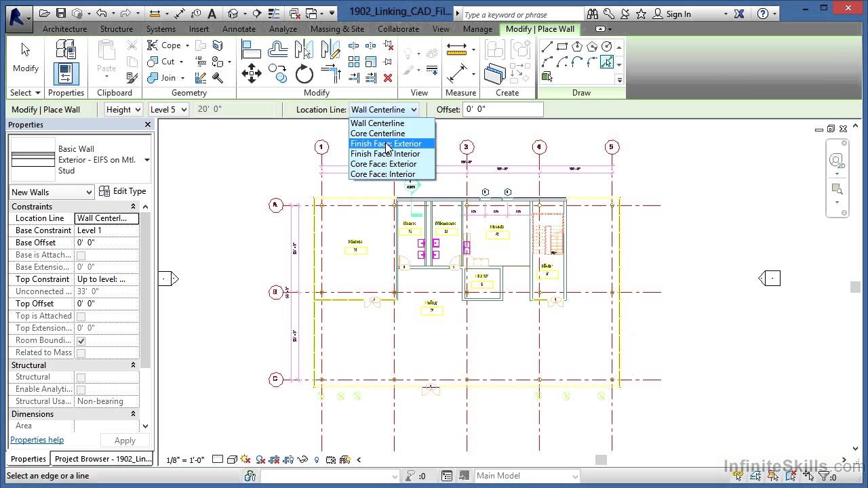Select the Circle draw tool
Screen dimensions: 868x488
pos(607,46)
